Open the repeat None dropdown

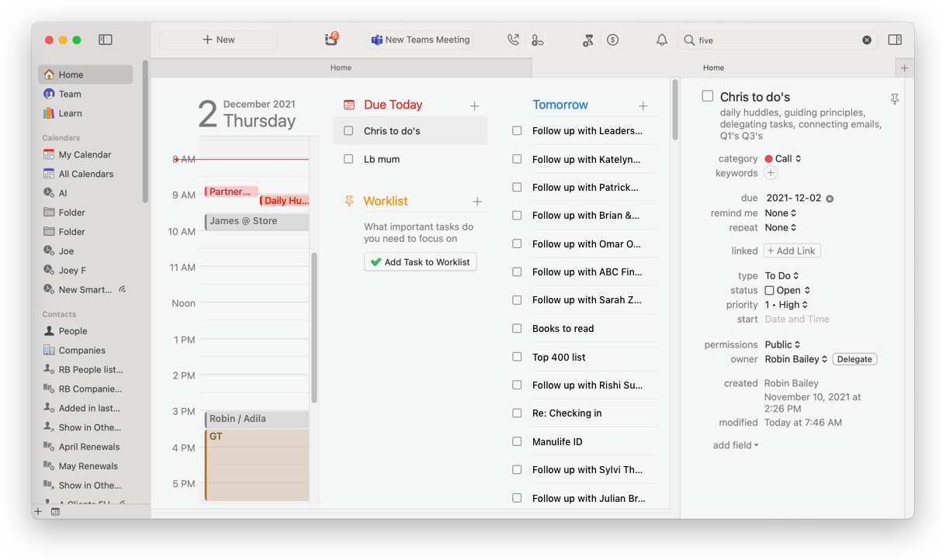[781, 228]
